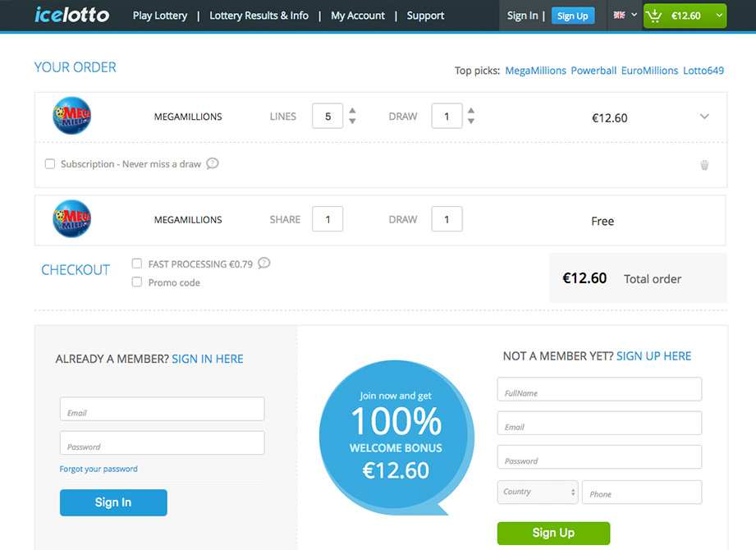The width and height of the screenshot is (756, 550).
Task: Decrease Draw count with down arrow
Action: click(x=471, y=121)
